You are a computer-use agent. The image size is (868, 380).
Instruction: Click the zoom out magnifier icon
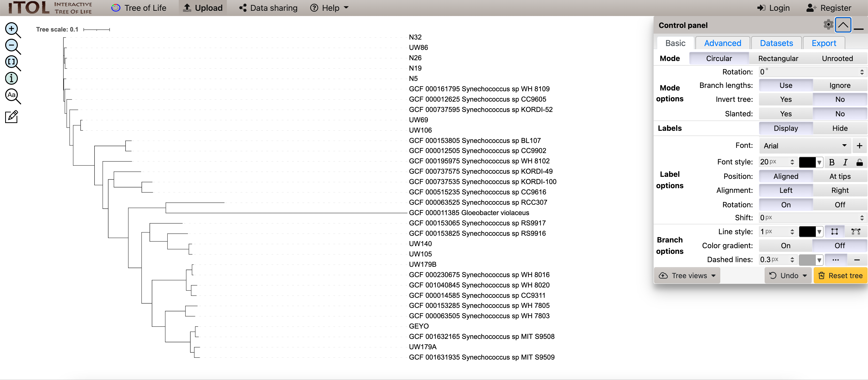pos(12,45)
